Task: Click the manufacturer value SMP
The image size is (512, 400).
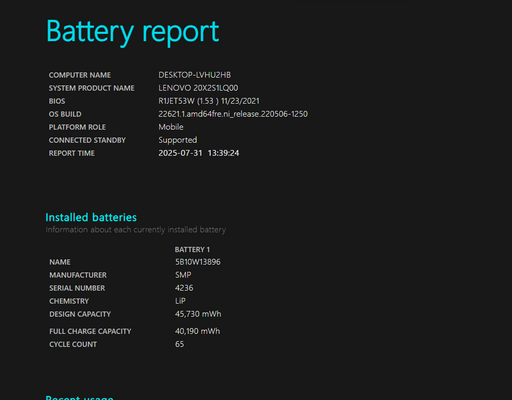Action: 183,275
